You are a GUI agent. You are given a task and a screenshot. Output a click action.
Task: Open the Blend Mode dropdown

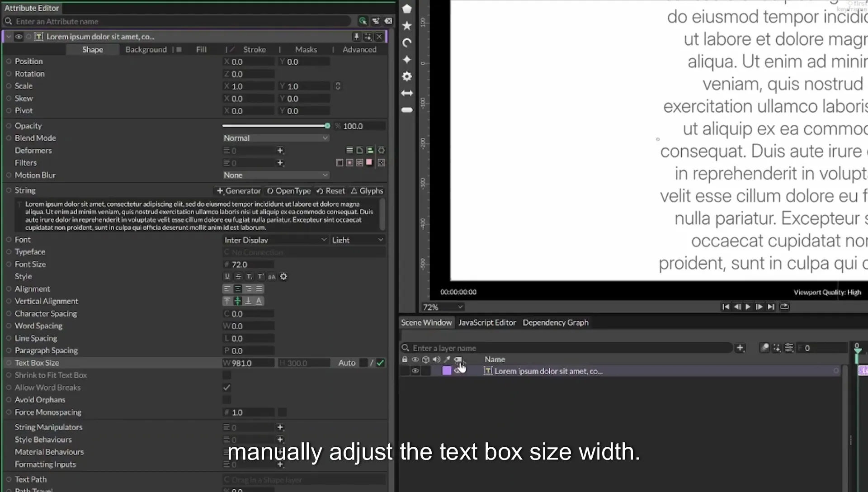tap(275, 138)
